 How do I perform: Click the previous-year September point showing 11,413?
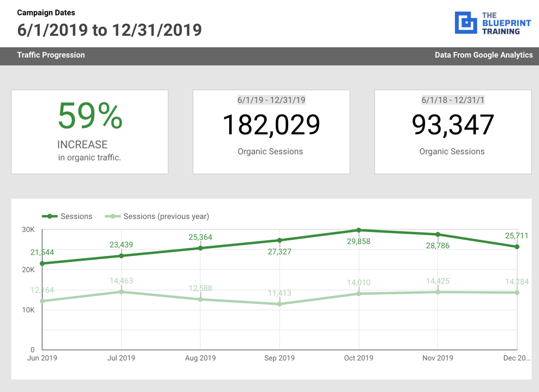[x=280, y=304]
